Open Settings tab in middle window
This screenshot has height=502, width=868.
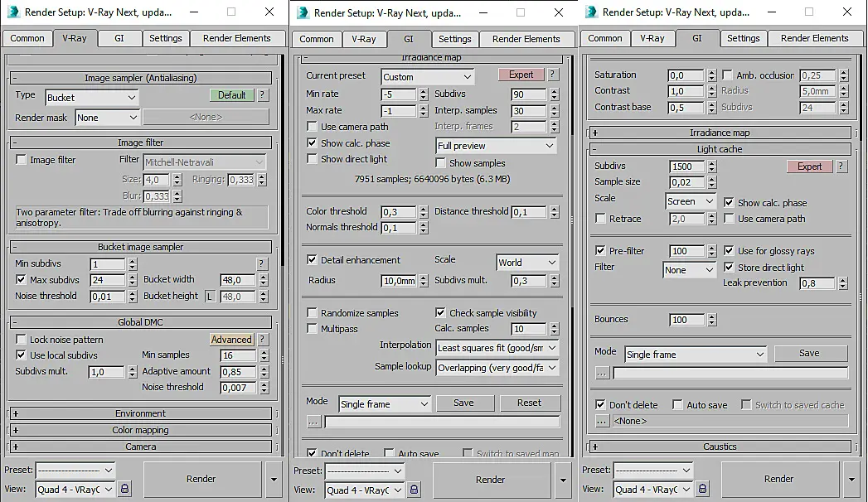click(454, 39)
